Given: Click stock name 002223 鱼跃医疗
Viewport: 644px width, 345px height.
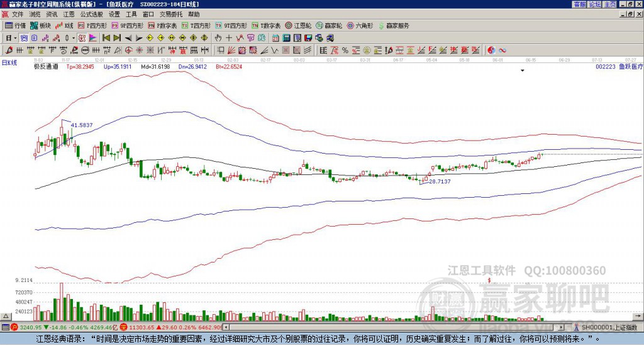Looking at the screenshot, I should point(619,66).
